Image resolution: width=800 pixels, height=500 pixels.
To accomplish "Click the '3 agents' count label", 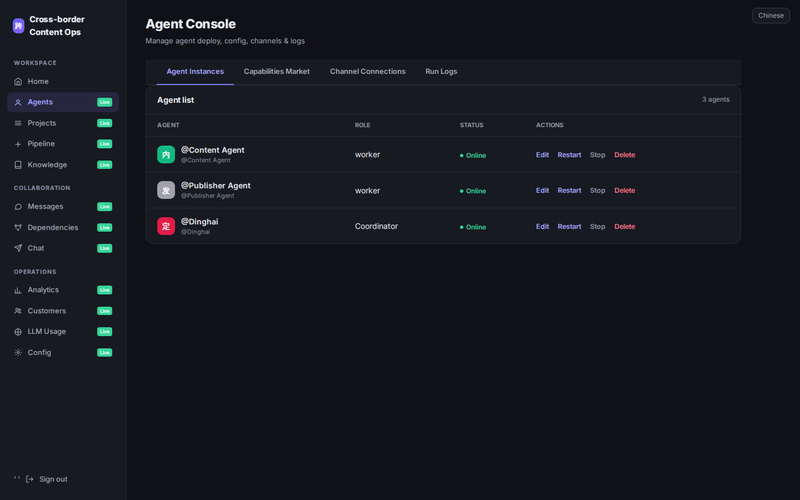I will (715, 99).
